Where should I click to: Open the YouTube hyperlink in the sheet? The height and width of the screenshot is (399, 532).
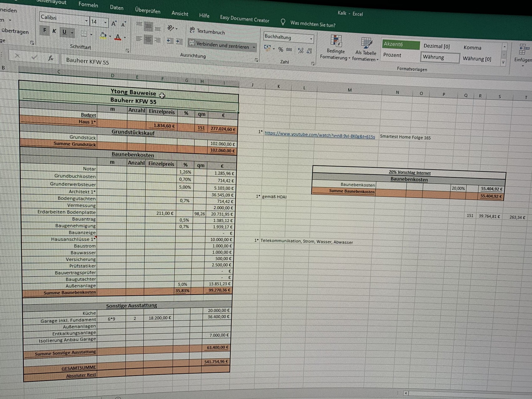pyautogui.click(x=319, y=135)
